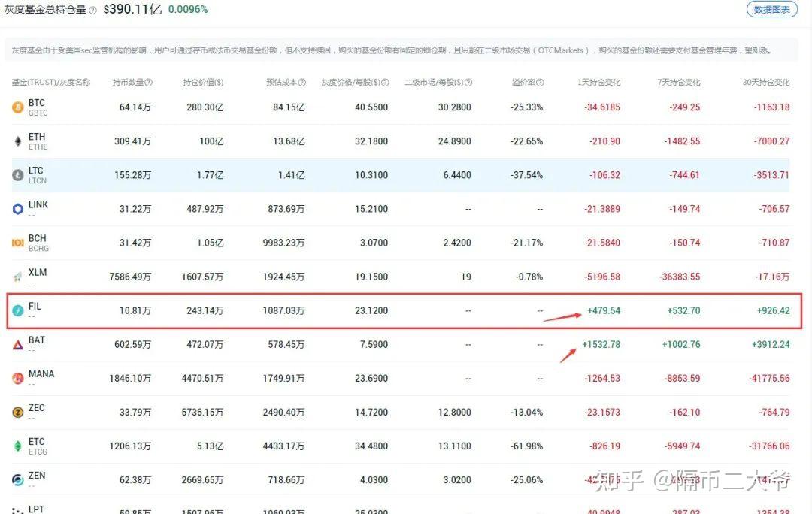Click the LTC Litecoin logo icon
This screenshot has height=514, width=812.
coord(18,175)
